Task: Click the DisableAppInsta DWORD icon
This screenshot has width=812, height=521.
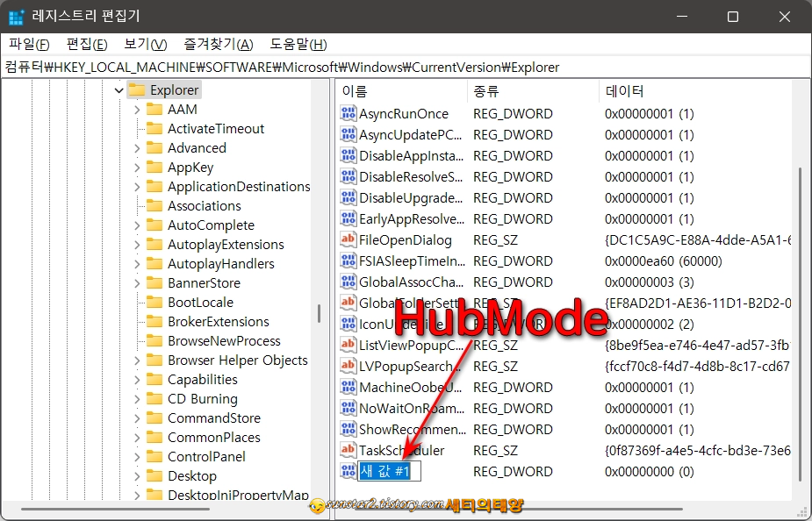Action: 348,155
